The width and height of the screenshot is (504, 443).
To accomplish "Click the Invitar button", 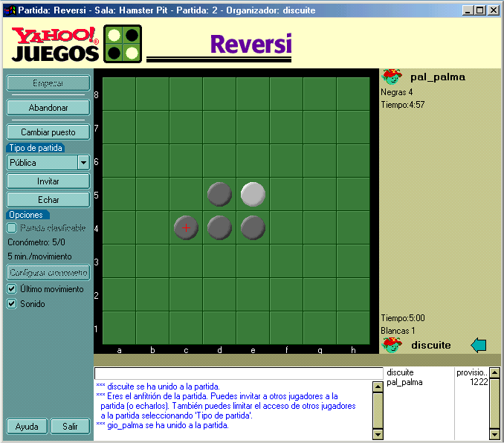I will pos(48,181).
